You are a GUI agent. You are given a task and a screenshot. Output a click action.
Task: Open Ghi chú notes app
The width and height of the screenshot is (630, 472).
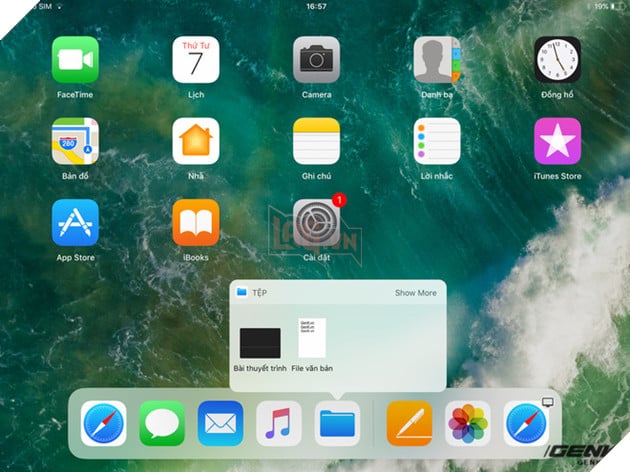click(x=316, y=141)
